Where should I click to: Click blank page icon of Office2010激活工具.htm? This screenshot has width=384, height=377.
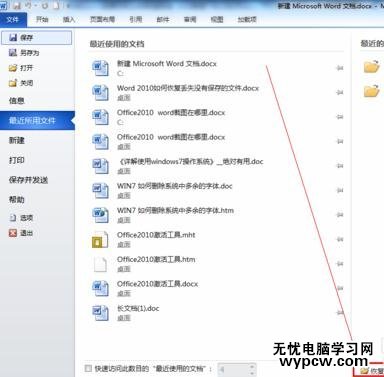(x=100, y=264)
